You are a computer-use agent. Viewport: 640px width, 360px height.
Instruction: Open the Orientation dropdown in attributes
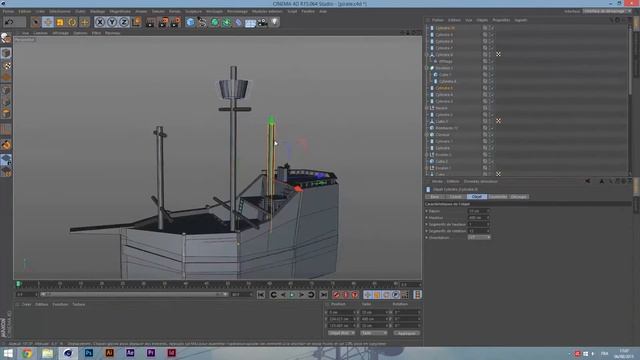[479, 237]
